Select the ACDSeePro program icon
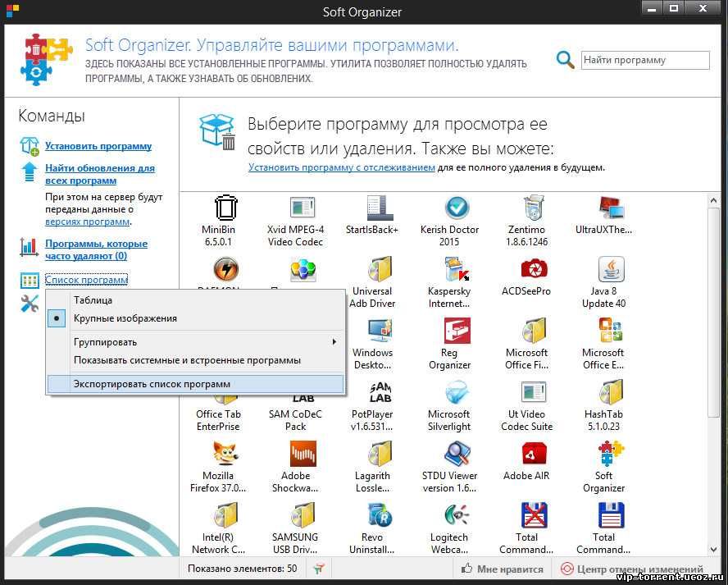This screenshot has width=728, height=585. 534,269
